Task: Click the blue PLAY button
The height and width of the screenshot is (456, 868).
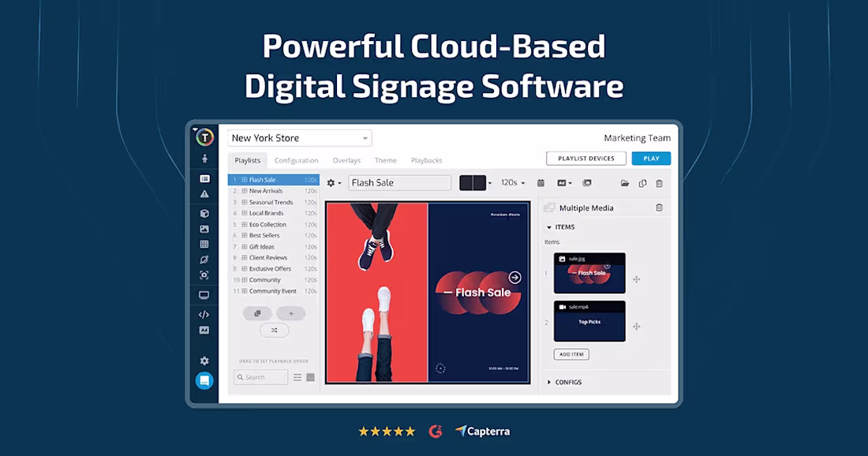Action: 651,159
